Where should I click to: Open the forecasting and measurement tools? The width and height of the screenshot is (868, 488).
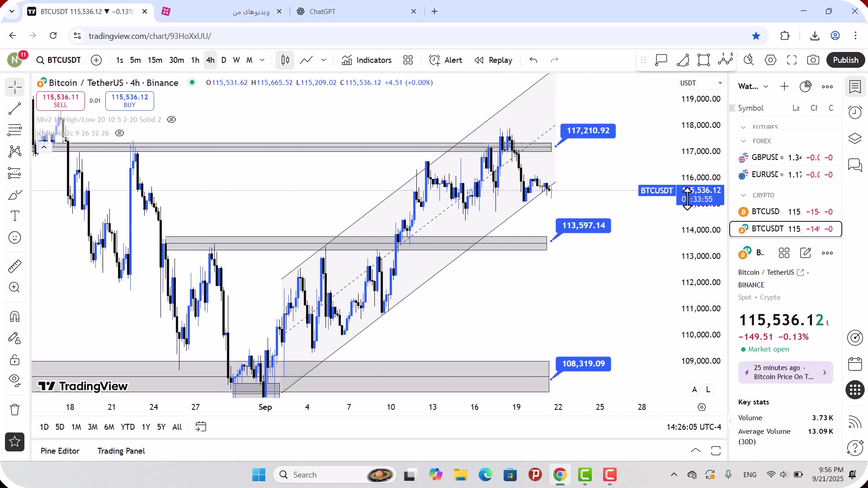click(14, 173)
